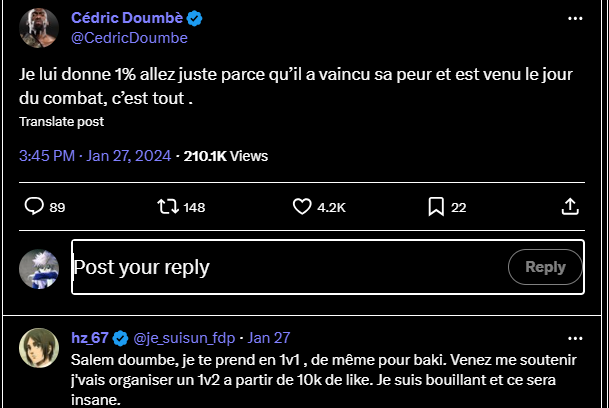
Task: Open the @CedricDoumbe handle link
Action: [129, 38]
